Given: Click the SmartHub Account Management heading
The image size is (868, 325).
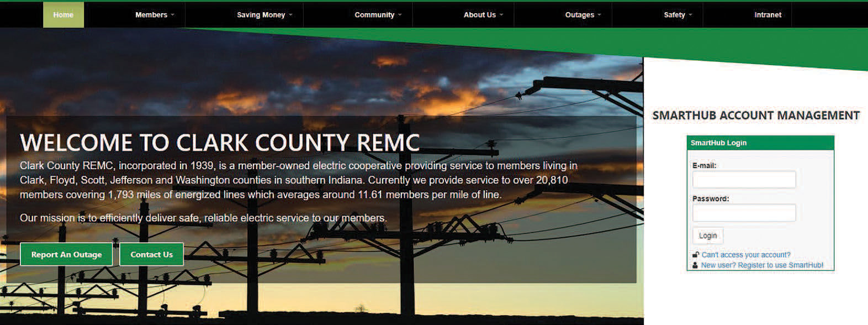Looking at the screenshot, I should 756,116.
